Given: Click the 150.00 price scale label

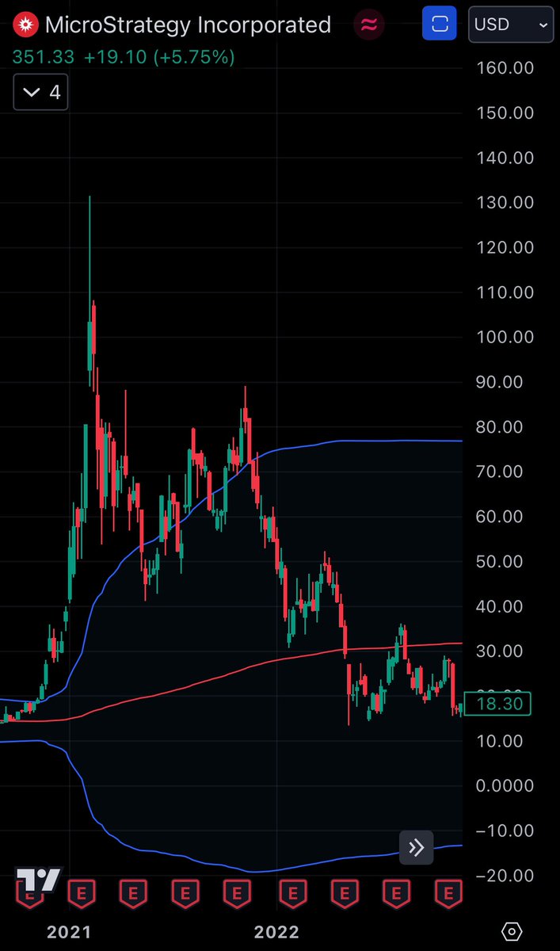Looking at the screenshot, I should pos(505,113).
